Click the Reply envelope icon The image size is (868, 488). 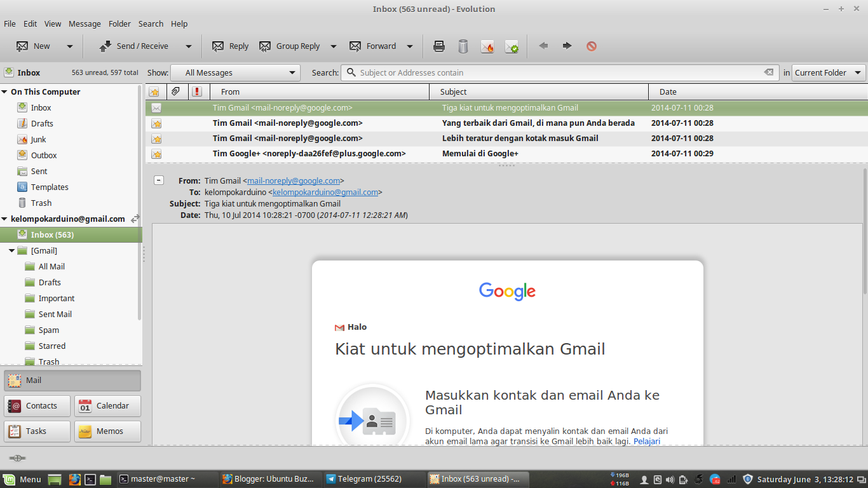pos(218,46)
